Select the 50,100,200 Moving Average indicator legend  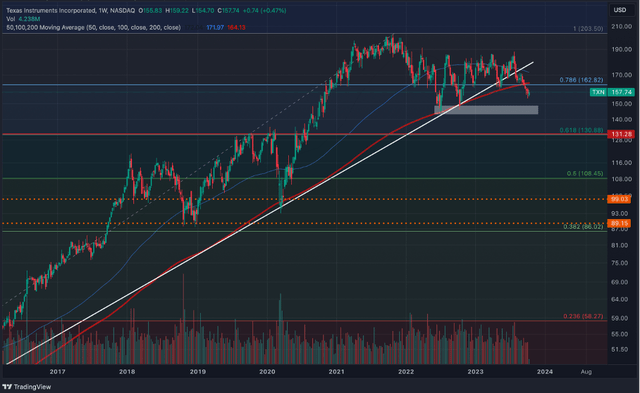coord(93,27)
